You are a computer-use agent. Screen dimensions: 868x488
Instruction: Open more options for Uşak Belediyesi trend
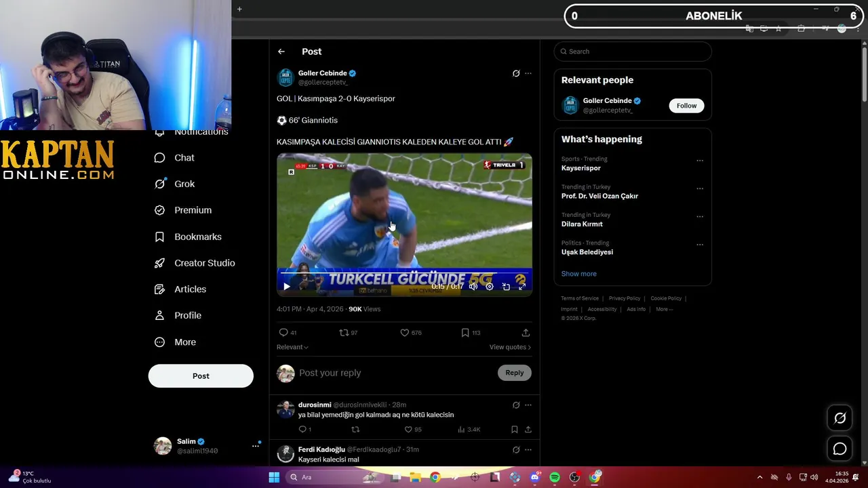point(700,245)
